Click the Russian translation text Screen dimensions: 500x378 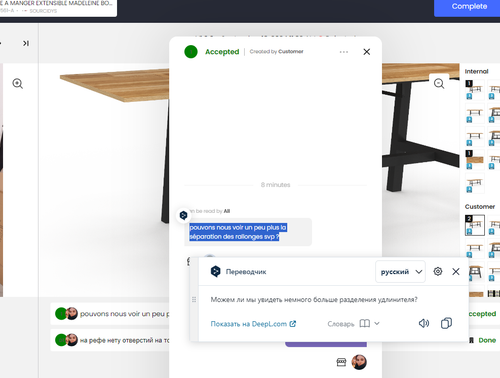[314, 300]
